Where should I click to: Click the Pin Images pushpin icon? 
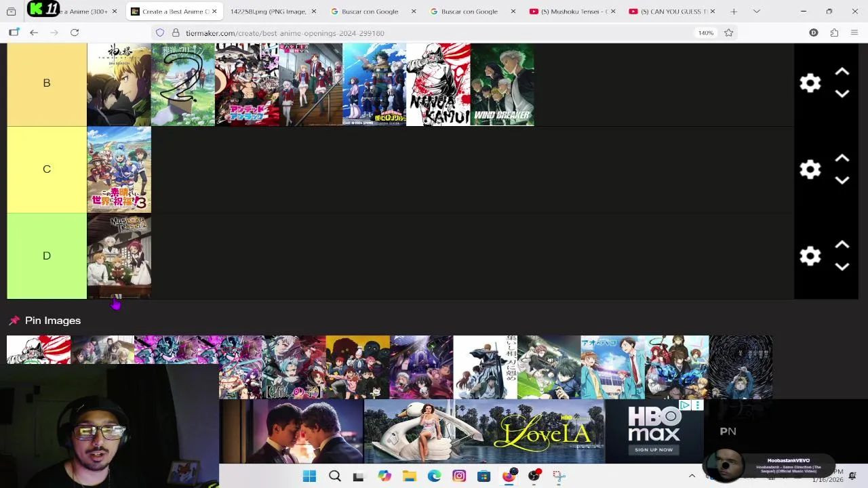14,321
